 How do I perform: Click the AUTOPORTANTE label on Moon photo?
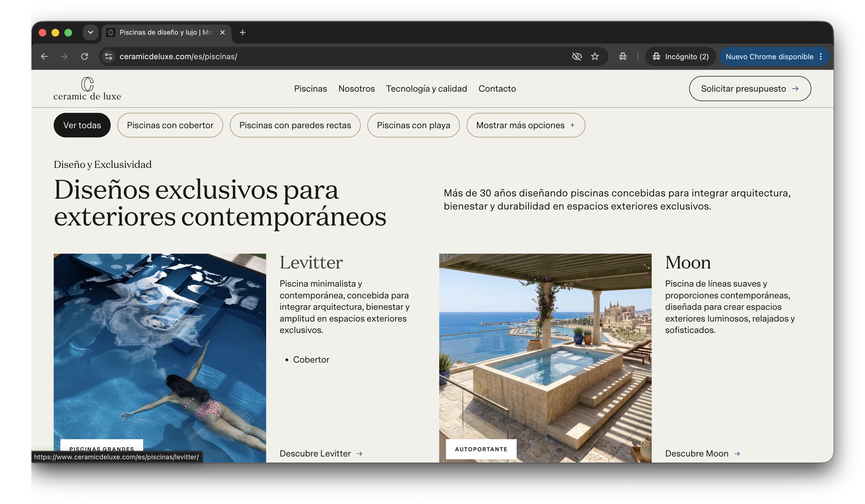click(x=481, y=449)
